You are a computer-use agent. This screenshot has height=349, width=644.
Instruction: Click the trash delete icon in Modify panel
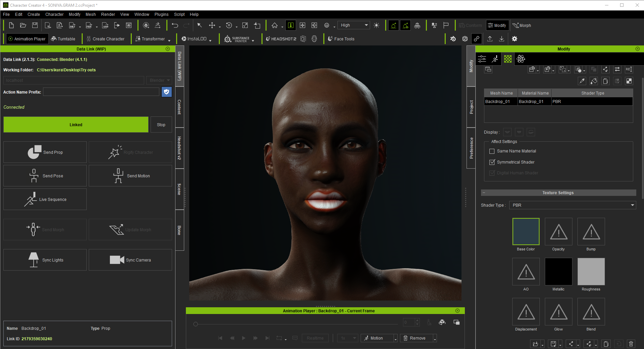click(631, 344)
